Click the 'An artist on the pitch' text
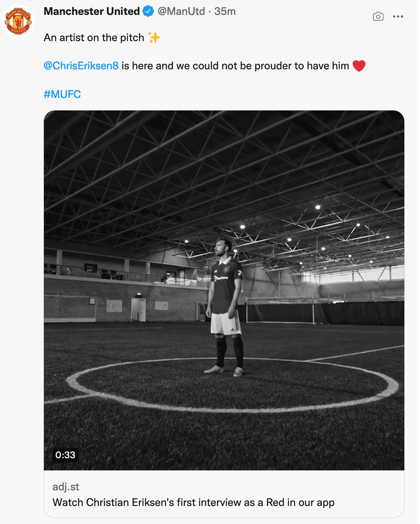 point(94,38)
